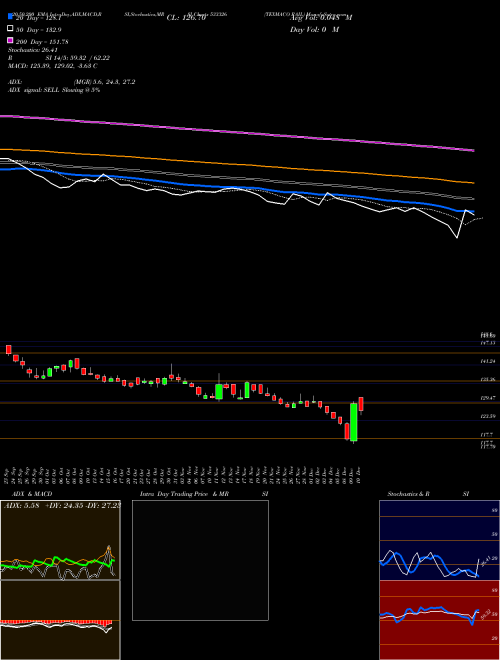Click the magenta 200 day moving average line

(237, 131)
